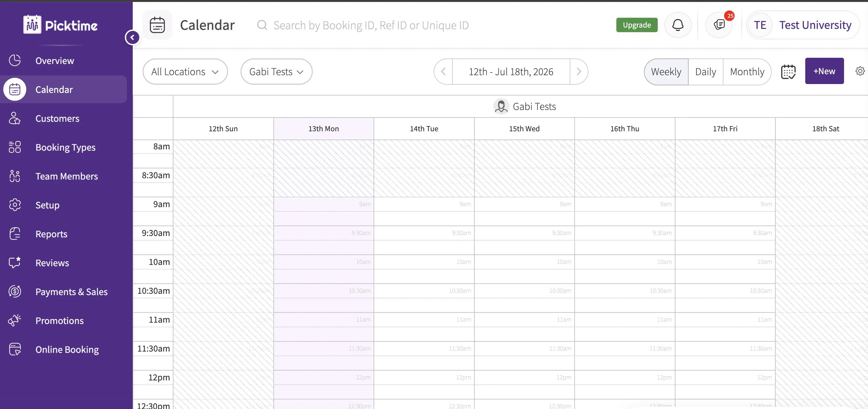Open the Test University account menu

[803, 25]
